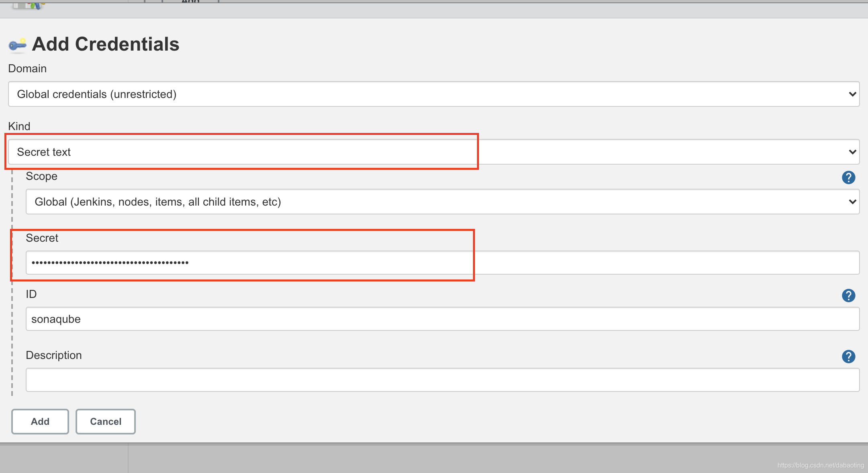Click the Add Credentials key icon
This screenshot has width=868, height=473.
18,45
